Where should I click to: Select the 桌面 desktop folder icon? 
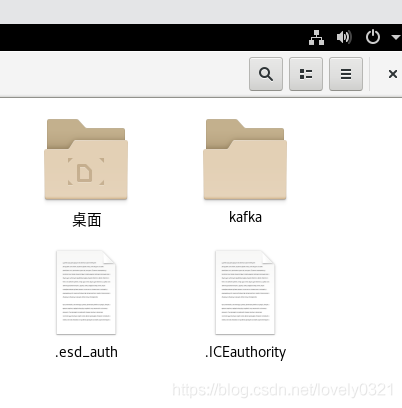[86, 159]
